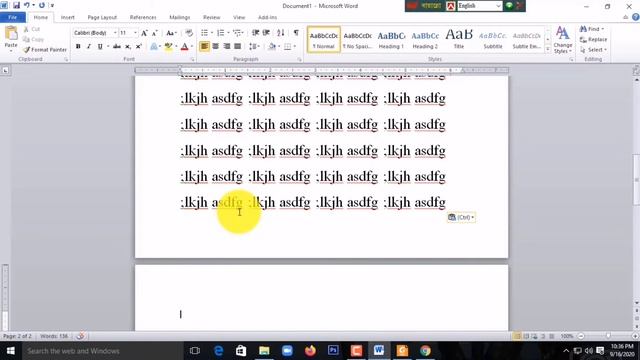
Task: Click the Shrink Font icon
Action: tap(155, 33)
